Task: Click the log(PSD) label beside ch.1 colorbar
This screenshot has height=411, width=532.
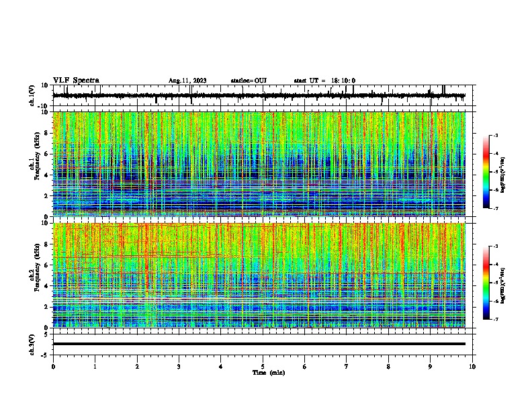Action: pos(503,175)
